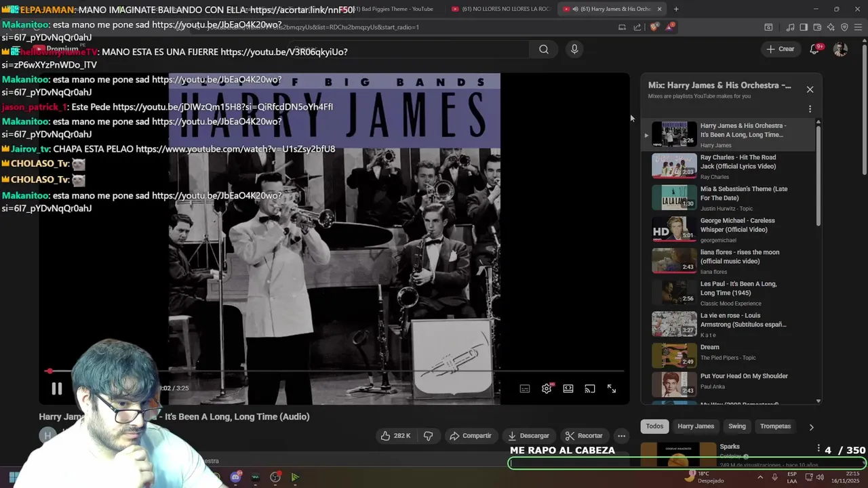Open the Brave Rewards triangle icon
868x488 pixels.
(670, 27)
